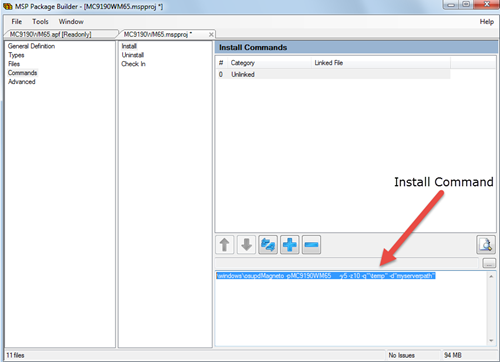This screenshot has width=500, height=362.
Task: Select the Unlinked command row
Action: tap(333, 74)
